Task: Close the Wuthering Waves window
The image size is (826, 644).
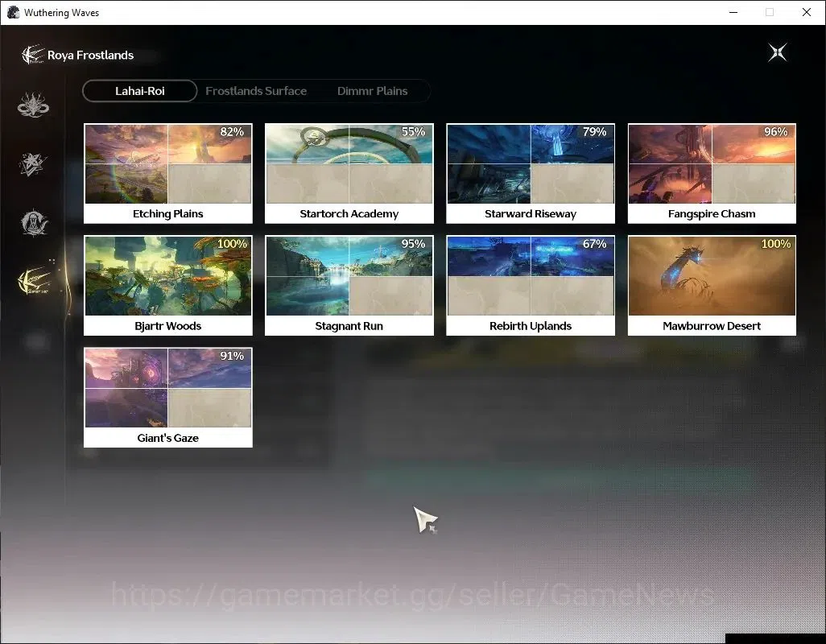Action: pos(807,12)
